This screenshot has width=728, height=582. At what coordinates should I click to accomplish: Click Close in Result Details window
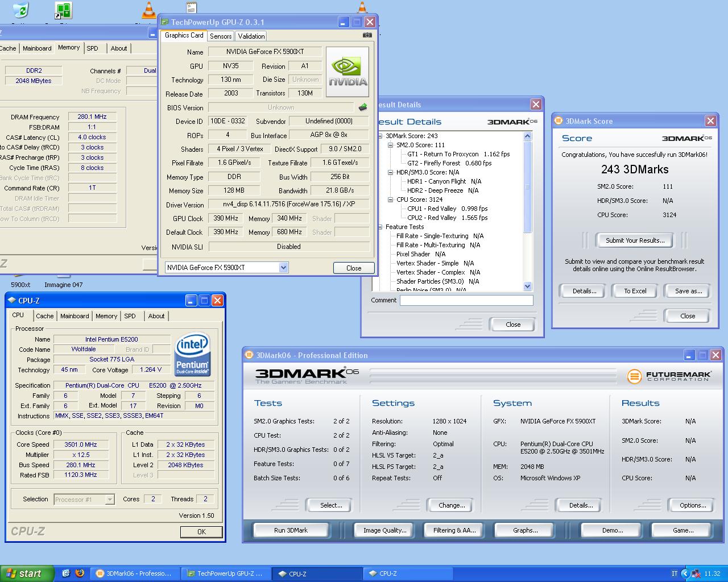tap(513, 325)
